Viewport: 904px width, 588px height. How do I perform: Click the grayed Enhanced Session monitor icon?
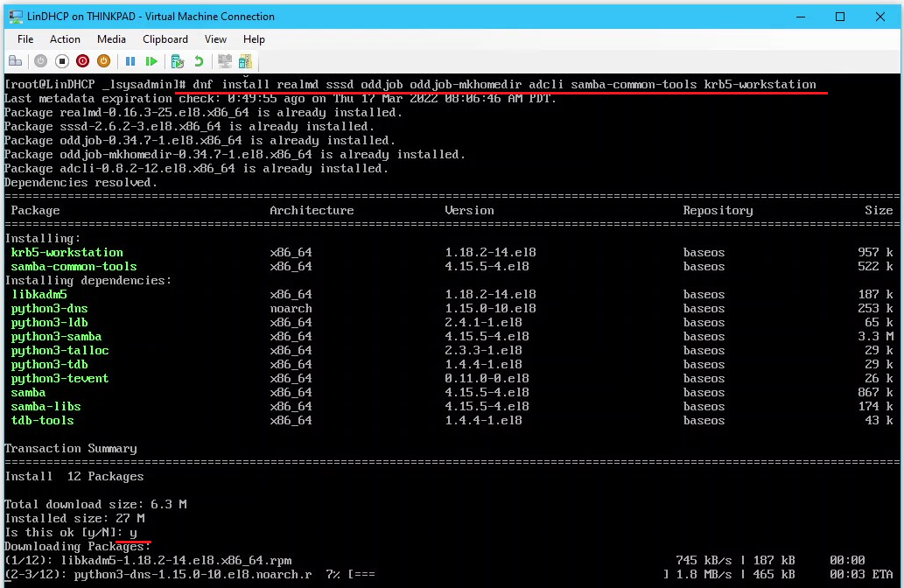click(225, 61)
